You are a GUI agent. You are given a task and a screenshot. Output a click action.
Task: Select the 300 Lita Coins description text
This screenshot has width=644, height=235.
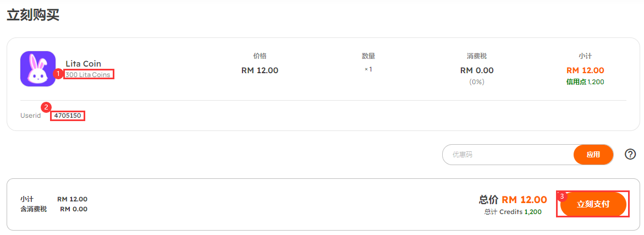[87, 75]
